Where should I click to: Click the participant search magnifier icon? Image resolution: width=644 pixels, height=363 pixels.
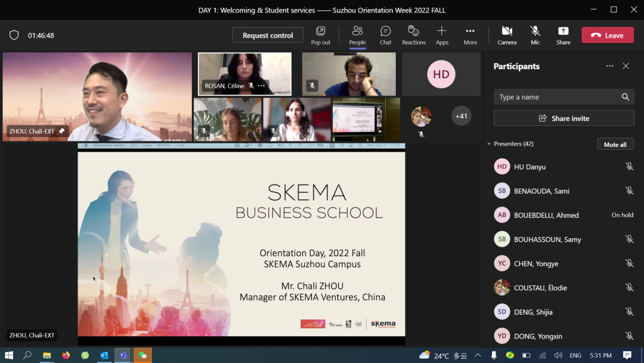point(625,97)
